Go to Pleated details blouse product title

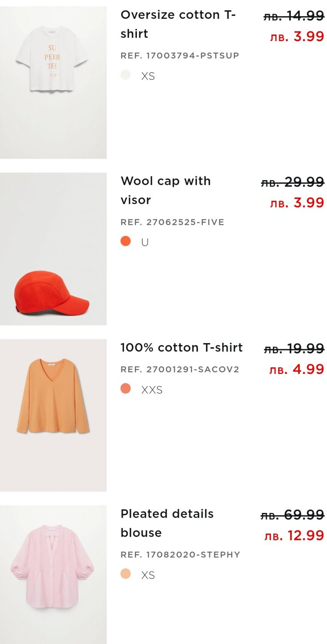tap(167, 523)
